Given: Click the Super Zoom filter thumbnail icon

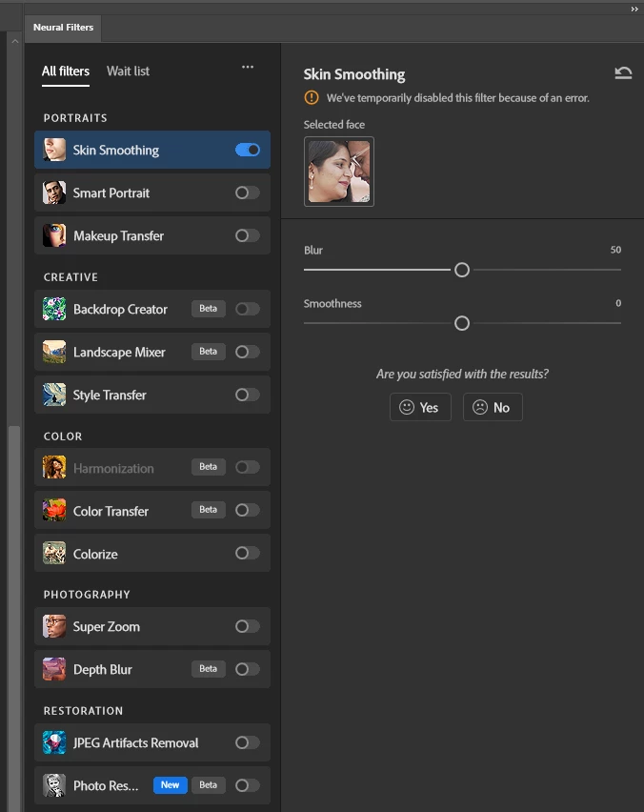Looking at the screenshot, I should pyautogui.click(x=54, y=626).
